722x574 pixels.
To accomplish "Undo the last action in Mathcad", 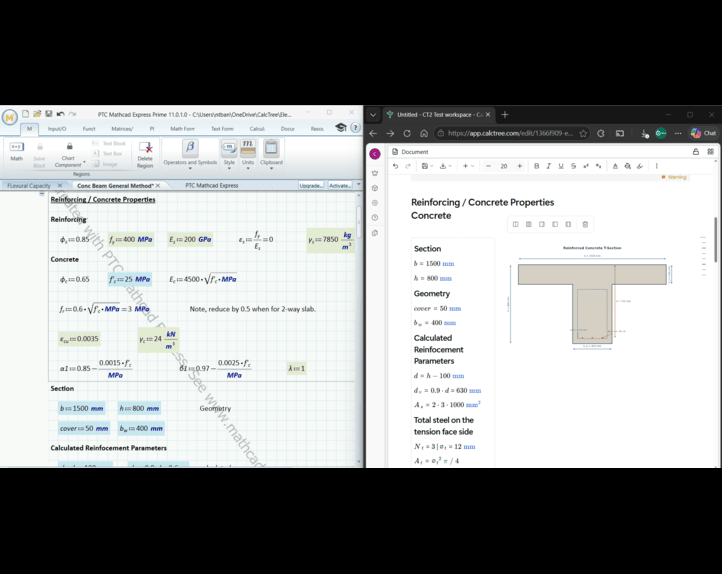I will click(x=60, y=114).
